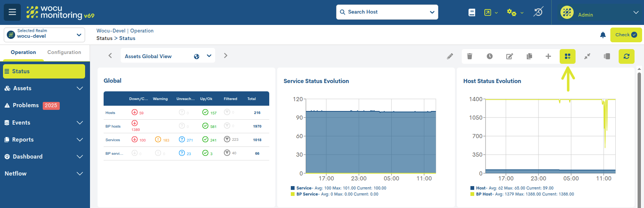Click Hosts down red arrow icon
Screen dimensions: 644x208
(x=134, y=112)
